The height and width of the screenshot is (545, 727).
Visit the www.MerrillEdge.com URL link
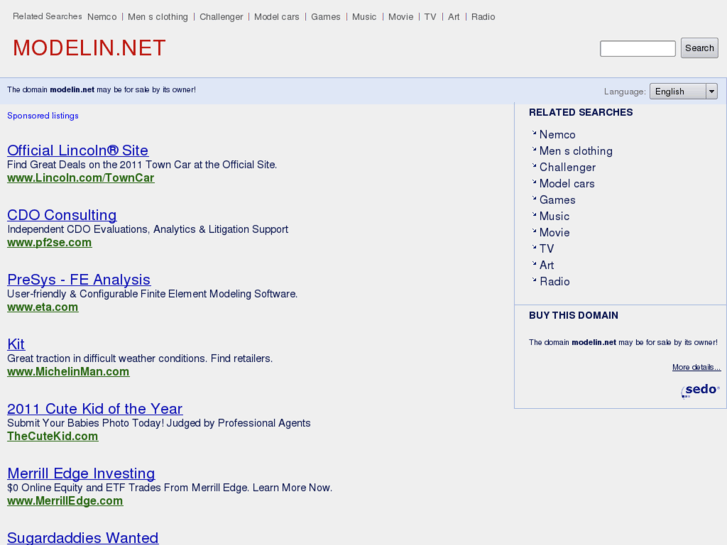click(x=65, y=501)
